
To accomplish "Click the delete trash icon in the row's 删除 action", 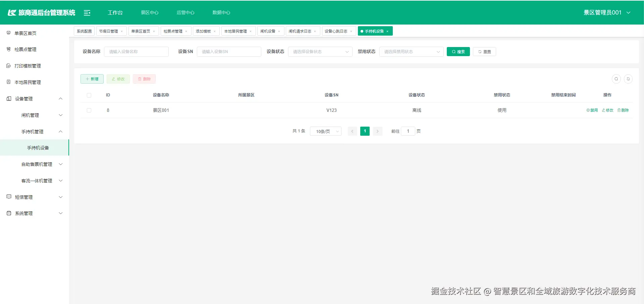I will tap(618, 110).
